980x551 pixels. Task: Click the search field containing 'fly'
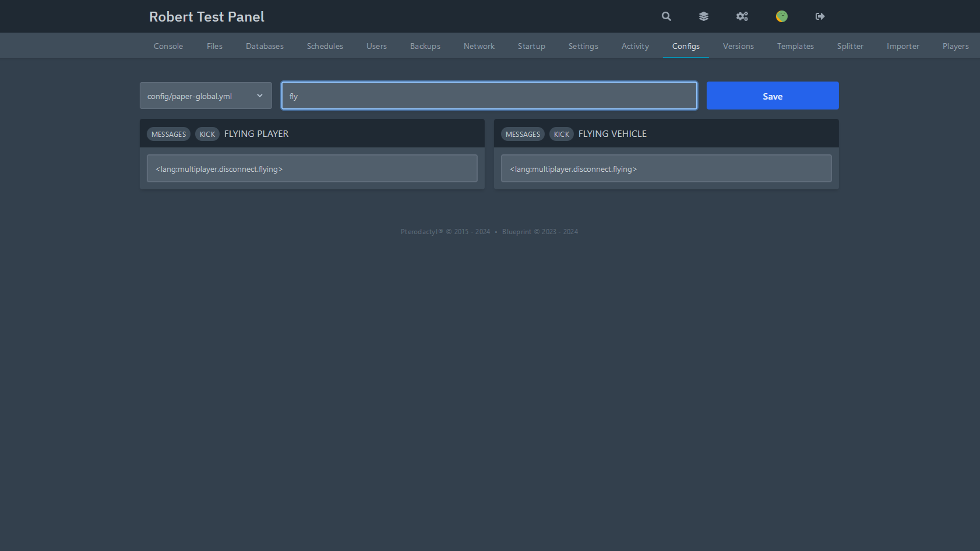[x=488, y=96]
